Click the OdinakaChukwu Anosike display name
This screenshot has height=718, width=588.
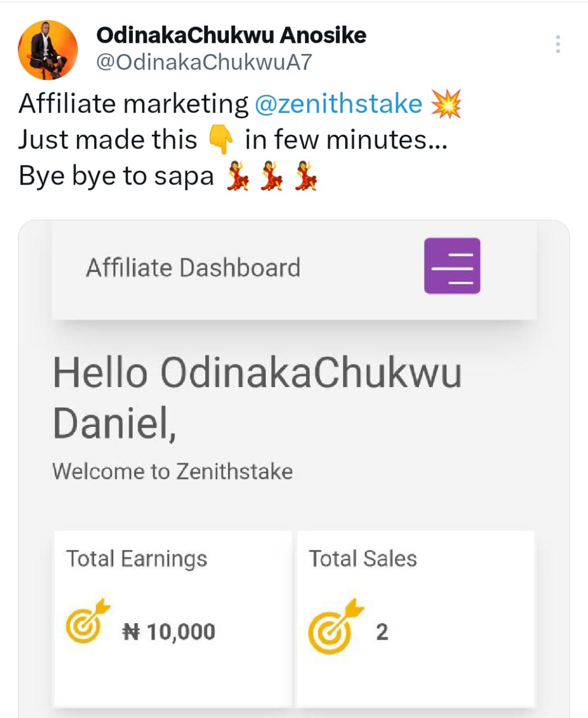(x=231, y=35)
